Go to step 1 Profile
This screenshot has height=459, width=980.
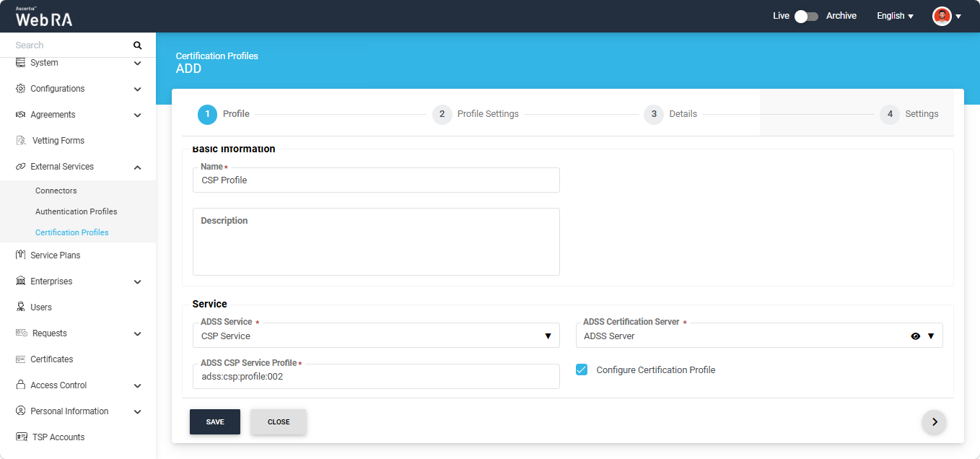click(x=224, y=114)
